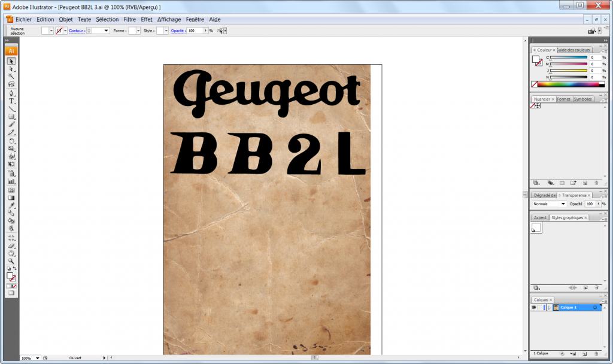613x364 pixels.
Task: Open the Affichage menu
Action: pos(169,19)
